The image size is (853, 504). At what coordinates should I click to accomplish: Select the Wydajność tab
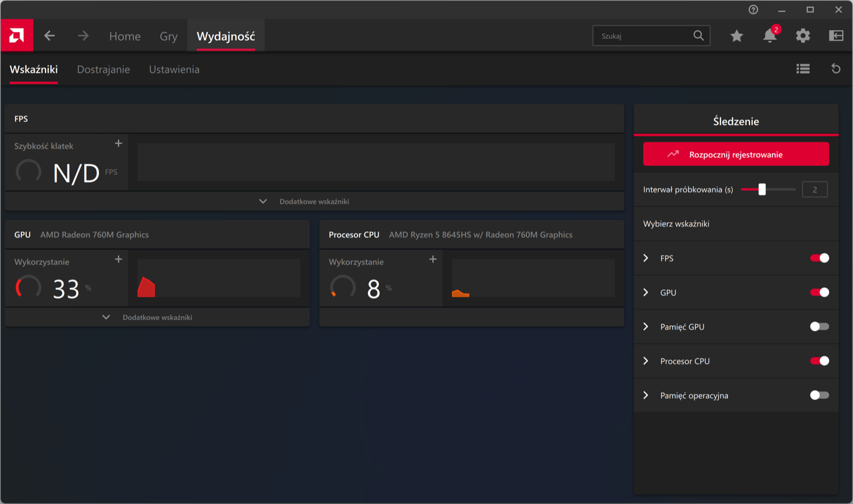pyautogui.click(x=226, y=36)
